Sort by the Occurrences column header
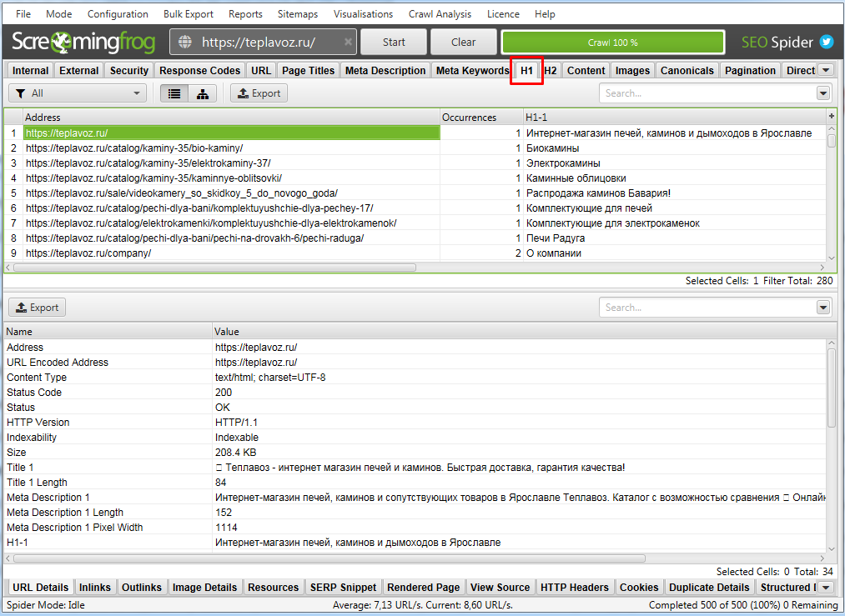 pos(469,118)
